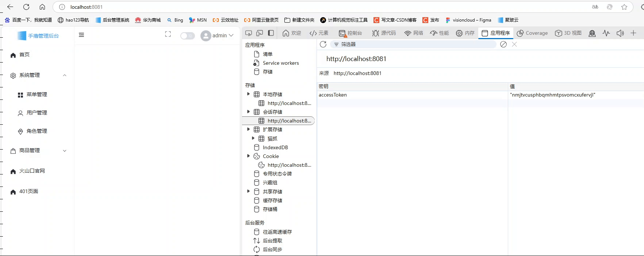The image size is (644, 256).
Task: Click the speaker icon in the DevTools tab bar
Action: (620, 33)
